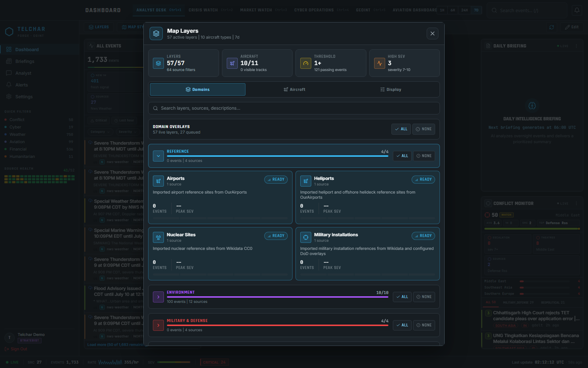Open the GEOINT tab
The height and width of the screenshot is (368, 588).
[x=370, y=10]
